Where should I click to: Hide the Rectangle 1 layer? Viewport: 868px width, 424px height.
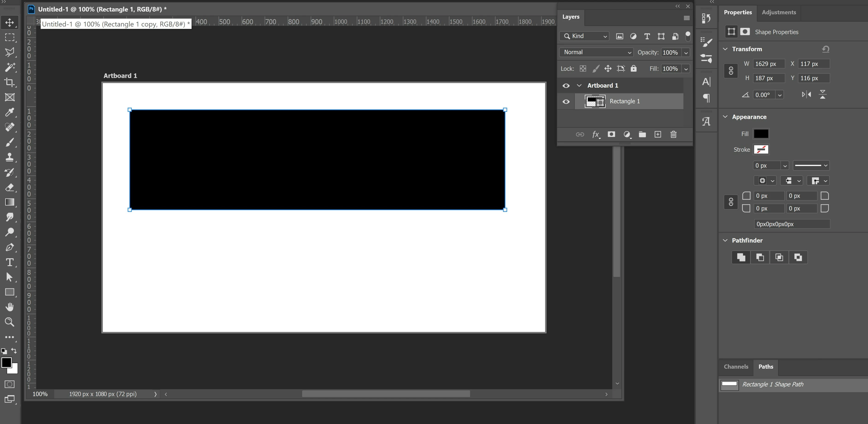(566, 101)
